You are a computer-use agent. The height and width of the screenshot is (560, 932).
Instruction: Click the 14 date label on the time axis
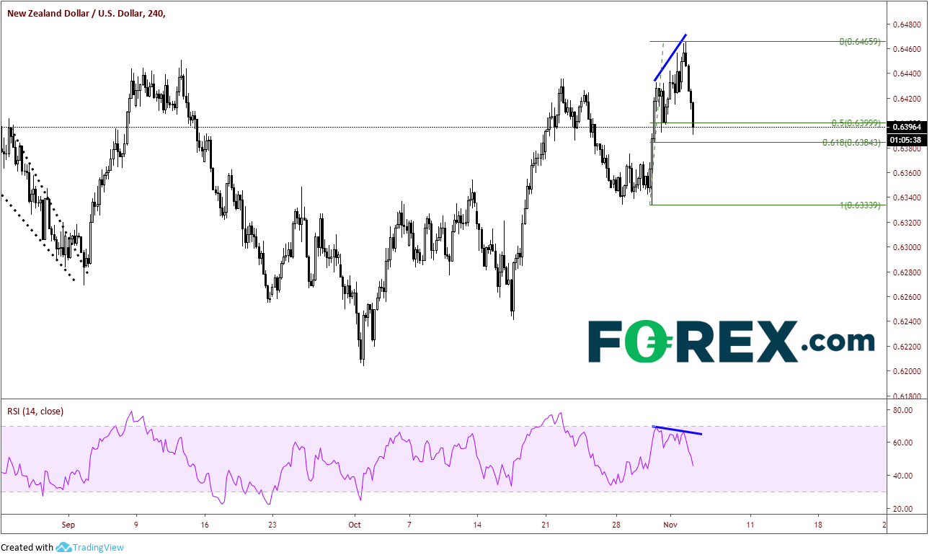(x=477, y=525)
